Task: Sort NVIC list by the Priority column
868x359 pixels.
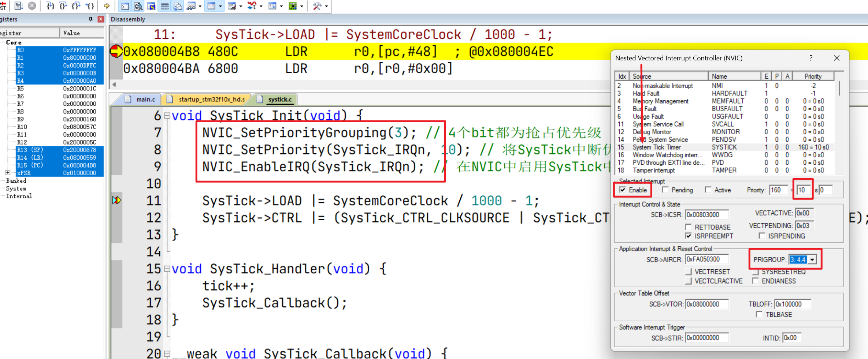Action: [813, 76]
